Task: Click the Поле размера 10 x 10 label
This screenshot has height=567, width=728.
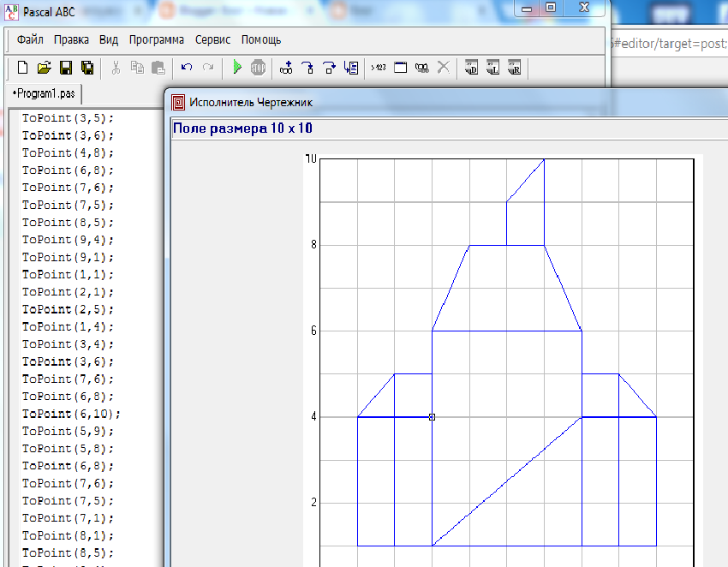Action: tap(242, 128)
